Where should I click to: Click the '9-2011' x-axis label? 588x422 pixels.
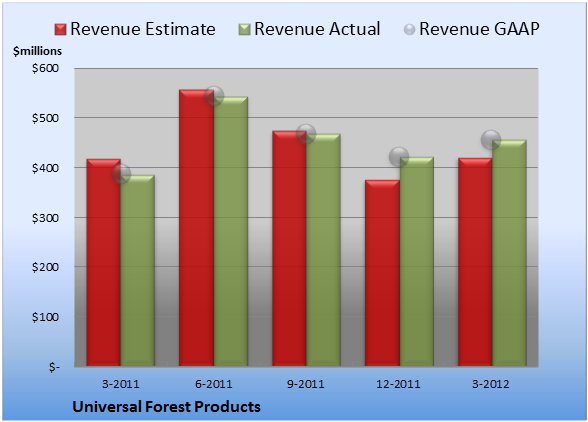(x=306, y=384)
